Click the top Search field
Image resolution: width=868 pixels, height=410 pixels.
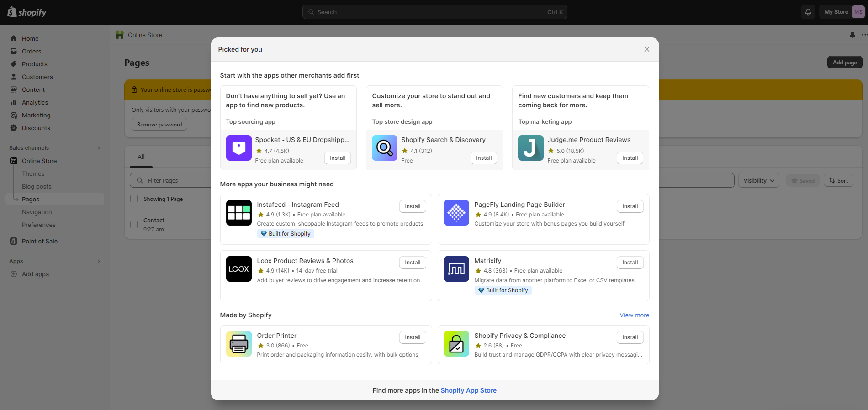tap(435, 12)
